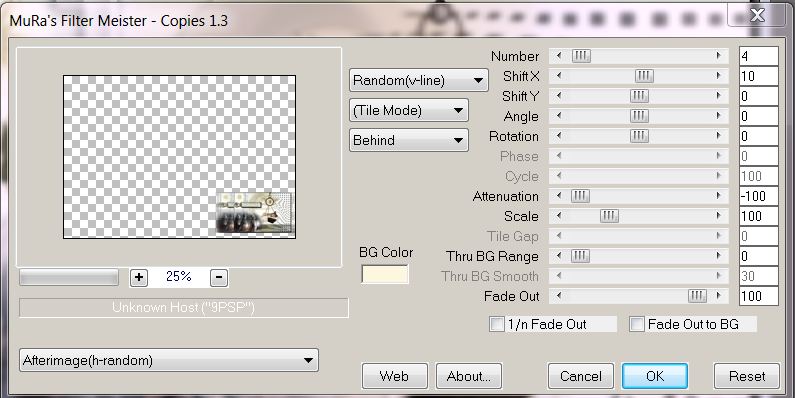Open the Random(v-line) mode dropdown

tap(419, 80)
